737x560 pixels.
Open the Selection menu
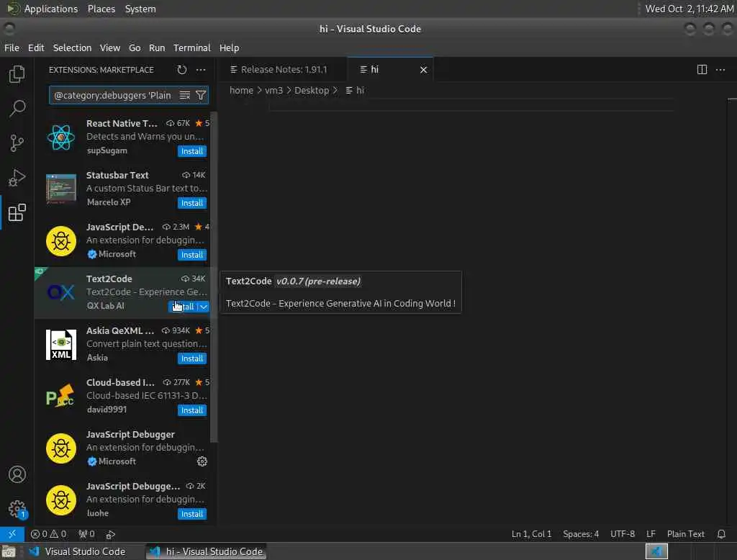[x=72, y=48]
